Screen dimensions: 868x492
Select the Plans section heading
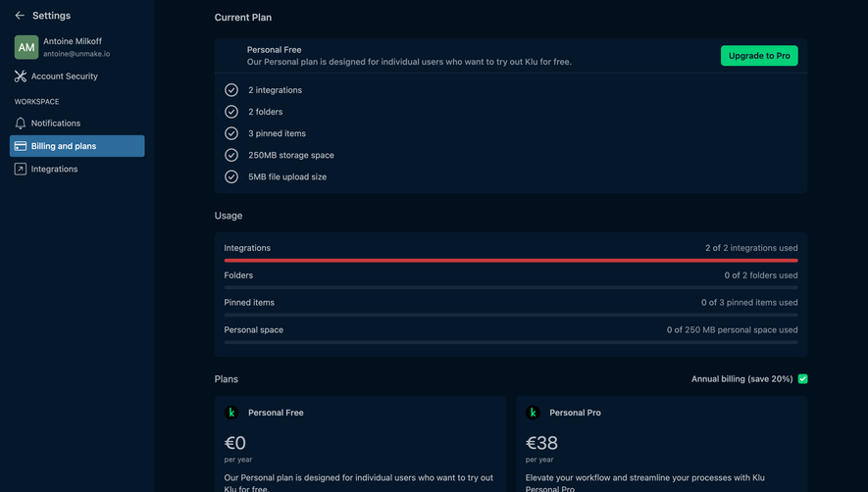pyautogui.click(x=226, y=379)
